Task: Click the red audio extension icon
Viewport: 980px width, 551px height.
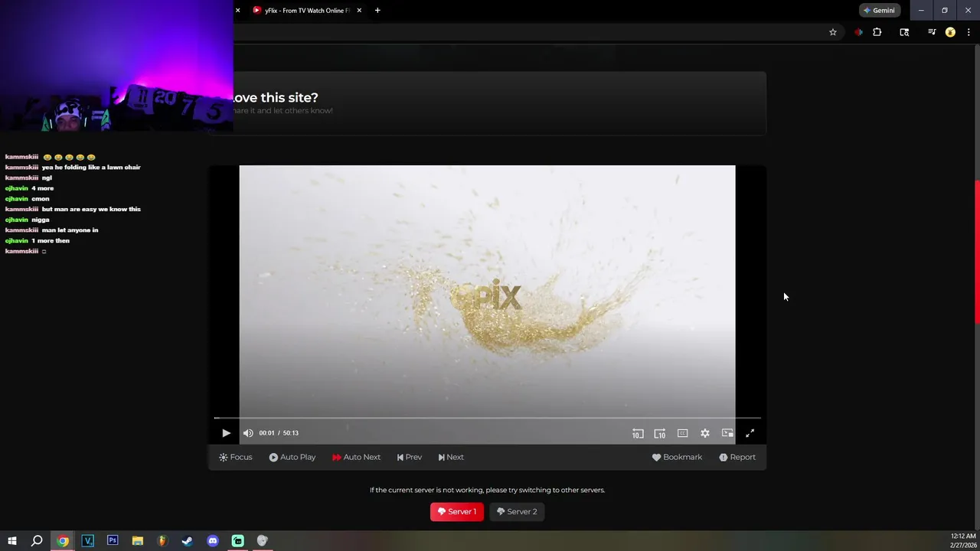Action: tap(858, 32)
